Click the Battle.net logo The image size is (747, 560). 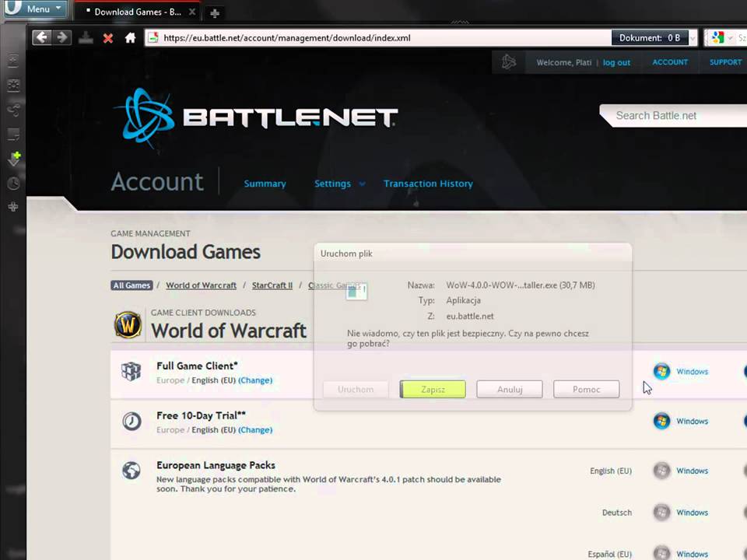(x=255, y=117)
